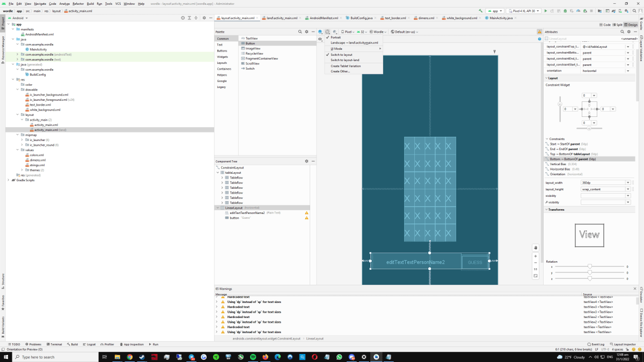
Task: Search attributes with the magnifier icon
Action: tap(622, 32)
